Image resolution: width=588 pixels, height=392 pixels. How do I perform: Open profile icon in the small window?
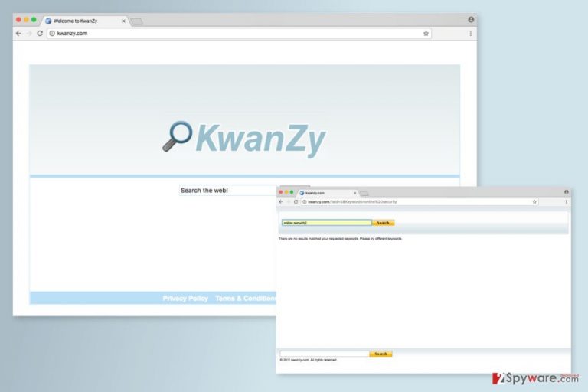tap(567, 192)
